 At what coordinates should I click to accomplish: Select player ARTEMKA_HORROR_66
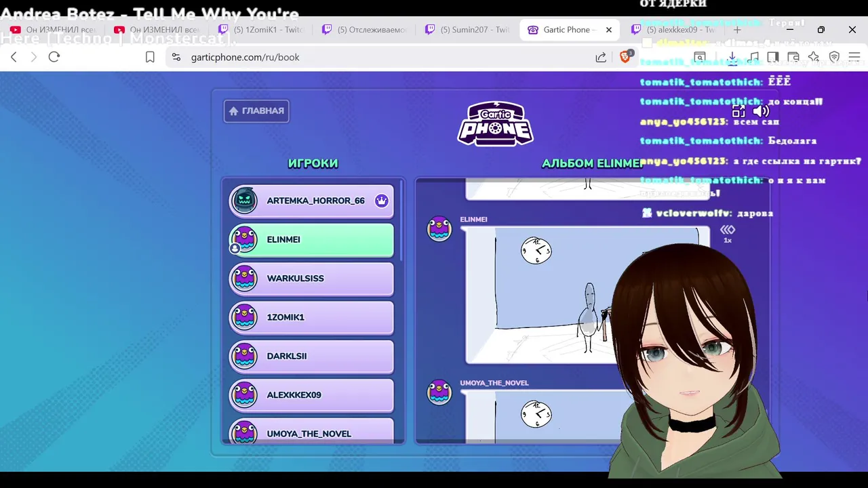311,201
